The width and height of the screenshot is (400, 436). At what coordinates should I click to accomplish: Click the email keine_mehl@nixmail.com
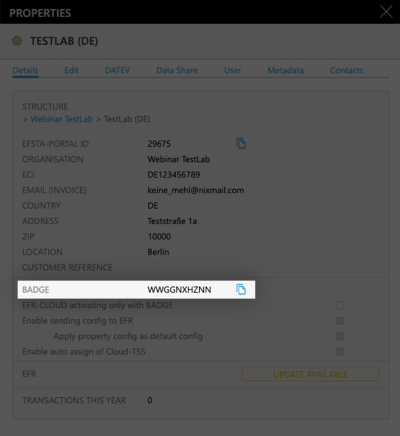point(196,190)
